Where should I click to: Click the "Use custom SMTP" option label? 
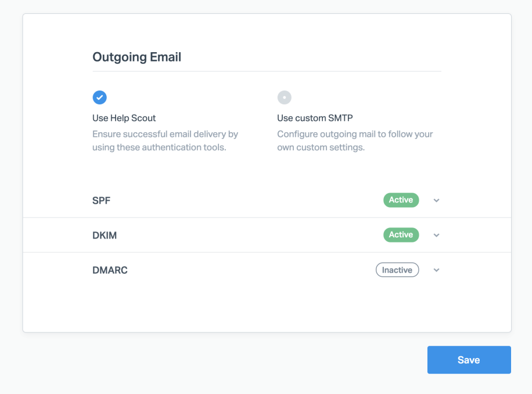315,118
